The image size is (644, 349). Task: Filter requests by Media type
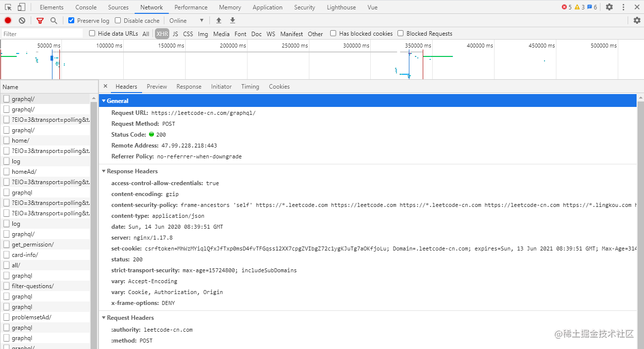pos(221,34)
